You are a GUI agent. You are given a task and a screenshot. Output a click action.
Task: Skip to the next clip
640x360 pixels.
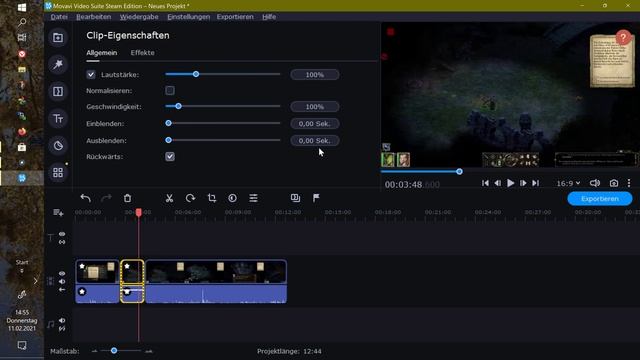pyautogui.click(x=536, y=183)
